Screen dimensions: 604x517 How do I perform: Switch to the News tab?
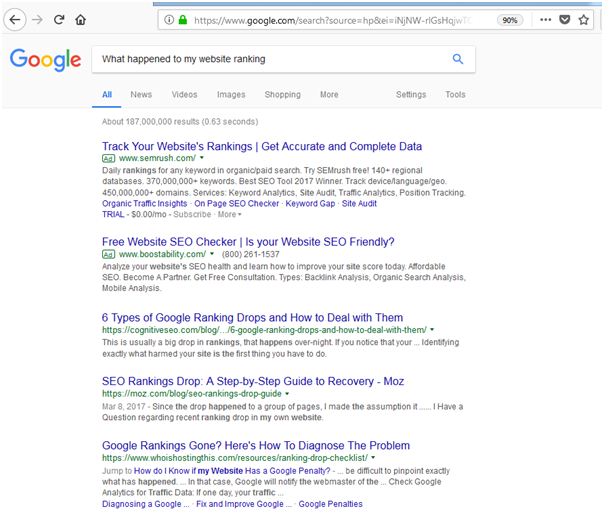coord(141,95)
